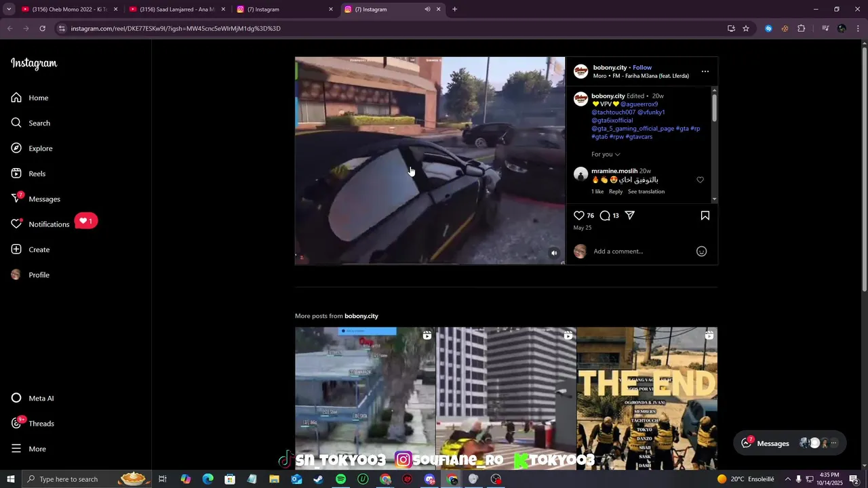Open site information icon in address bar
Screen dimensions: 868x488
coord(62,28)
